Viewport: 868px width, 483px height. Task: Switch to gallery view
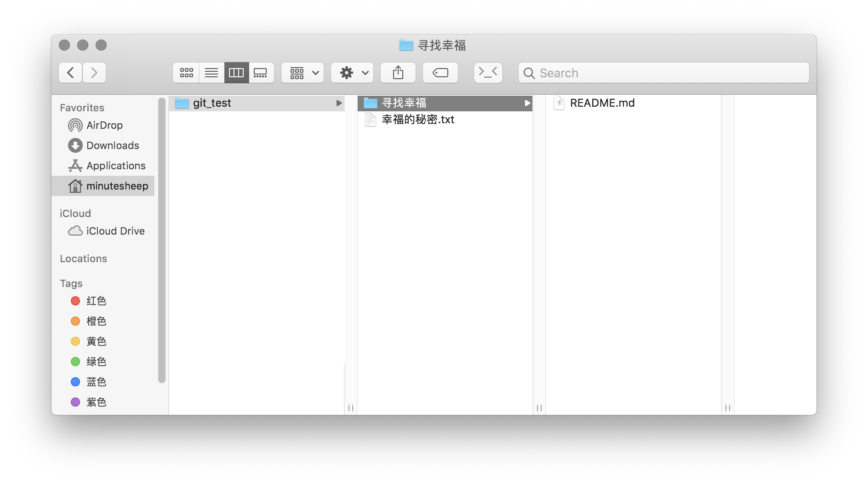tap(261, 73)
